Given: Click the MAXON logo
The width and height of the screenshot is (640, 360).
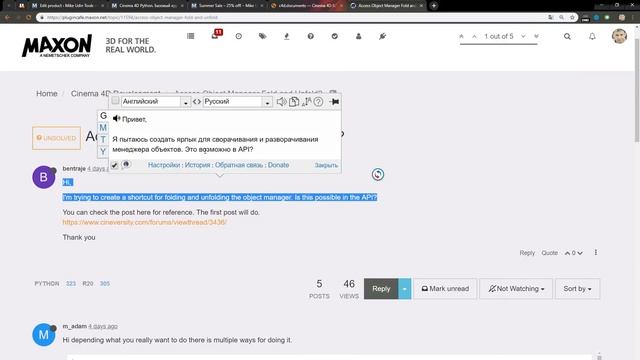Looking at the screenshot, I should tap(57, 46).
